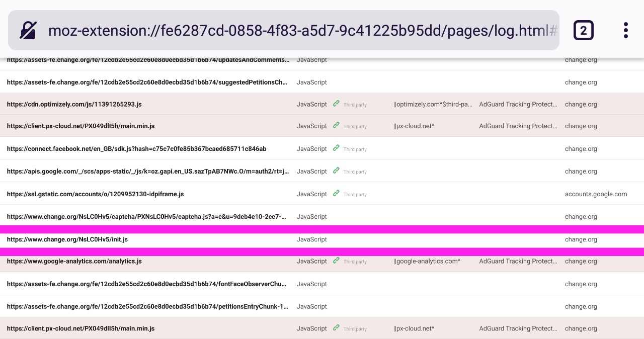Click the change.org domain on the analytics.js row

point(581,261)
